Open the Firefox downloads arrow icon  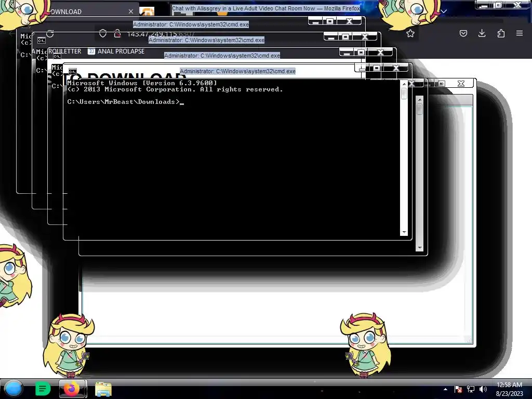pos(482,33)
